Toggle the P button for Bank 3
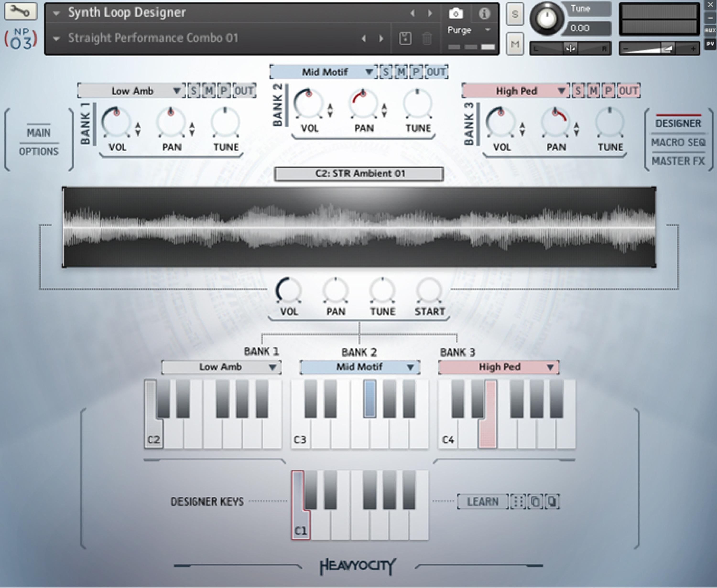 tap(608, 91)
